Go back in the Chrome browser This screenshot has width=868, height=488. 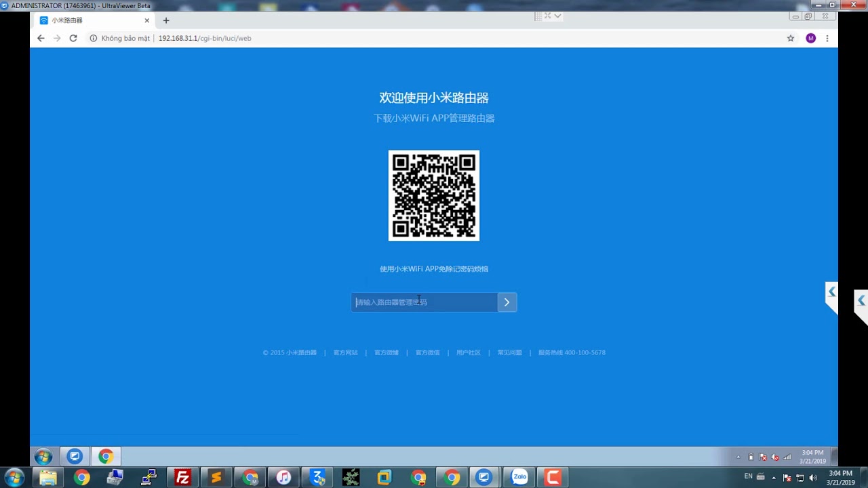pyautogui.click(x=41, y=39)
